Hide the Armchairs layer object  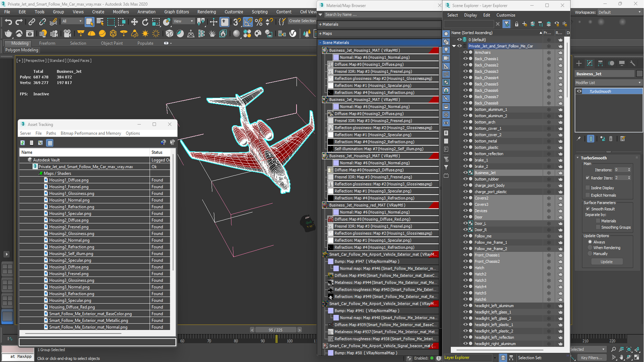coord(465,52)
